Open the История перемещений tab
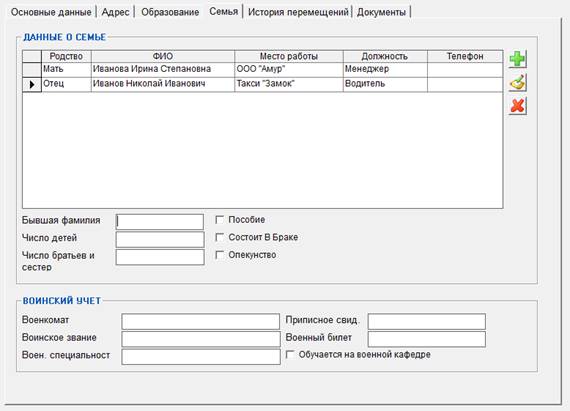This screenshot has height=411, width=570. [298, 12]
